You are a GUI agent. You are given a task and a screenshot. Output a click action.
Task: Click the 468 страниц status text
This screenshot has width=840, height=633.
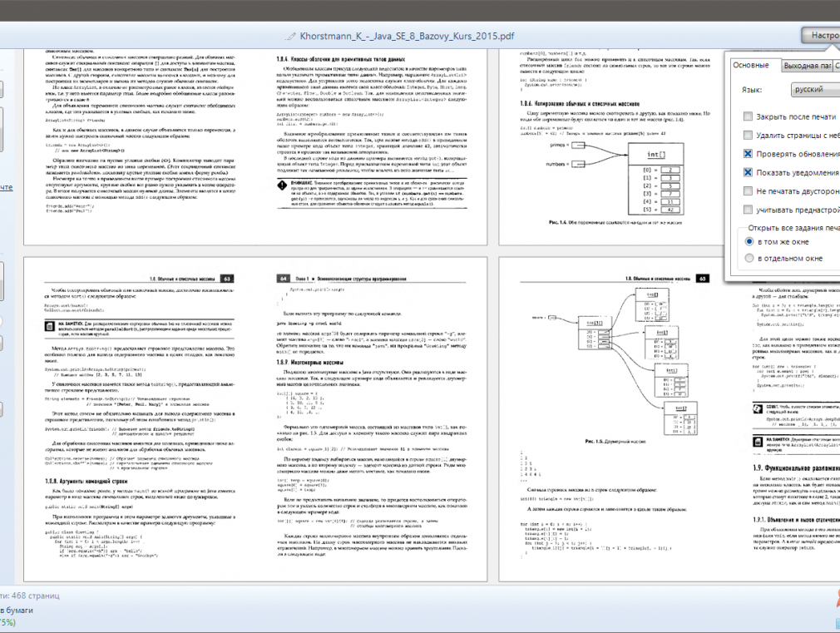pos(30,596)
